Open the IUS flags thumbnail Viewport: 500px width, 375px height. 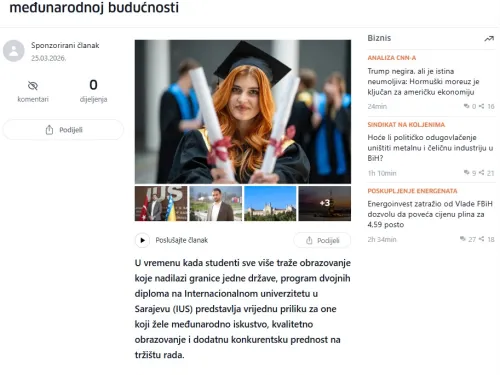(161, 203)
